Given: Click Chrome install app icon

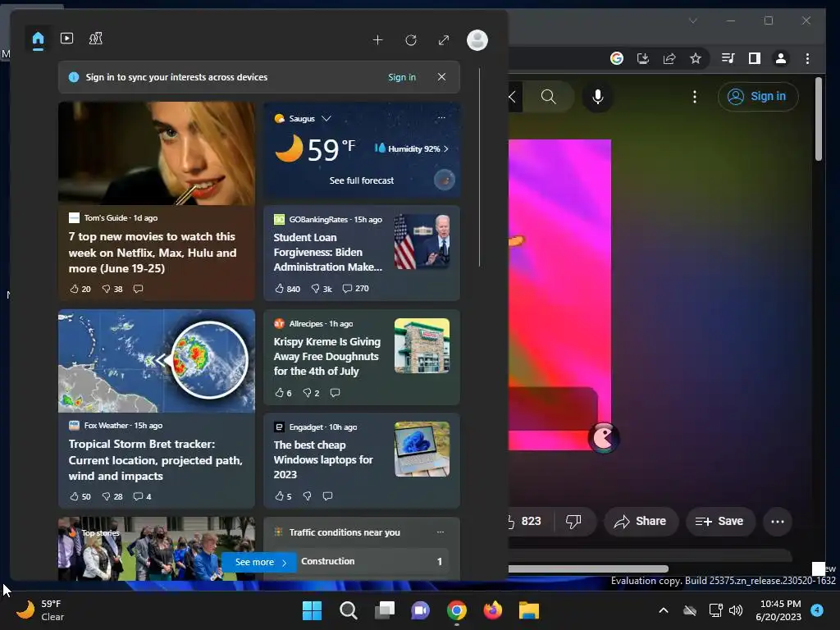Looking at the screenshot, I should tap(643, 58).
